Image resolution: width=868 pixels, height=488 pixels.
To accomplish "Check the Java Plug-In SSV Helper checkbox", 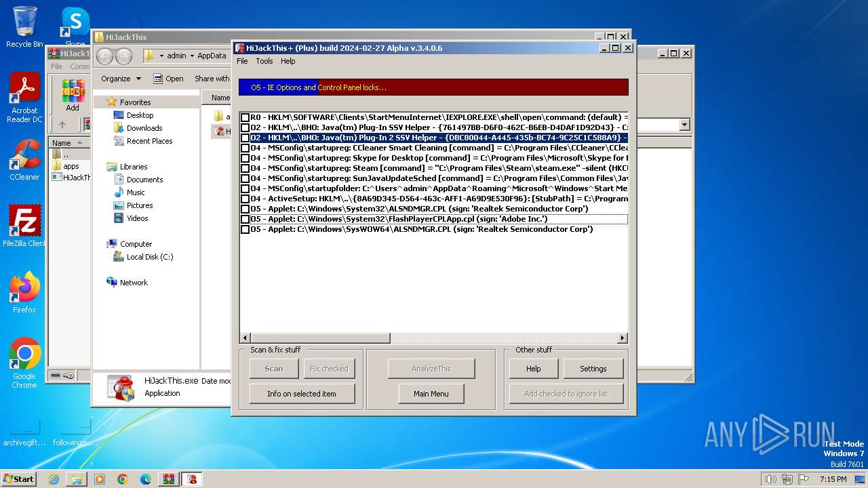I will click(245, 127).
